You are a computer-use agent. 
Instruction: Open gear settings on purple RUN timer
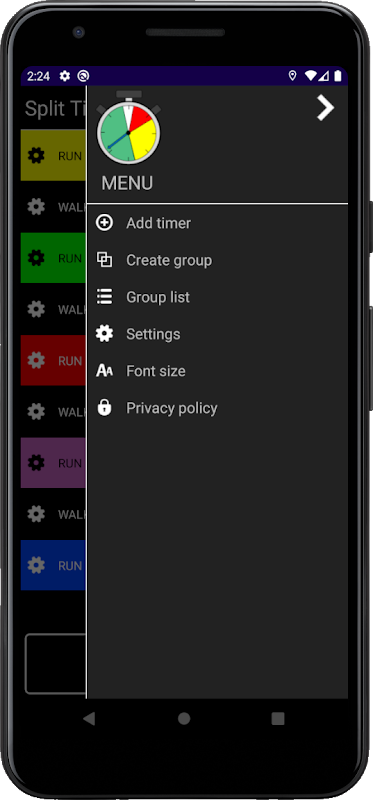[36, 463]
